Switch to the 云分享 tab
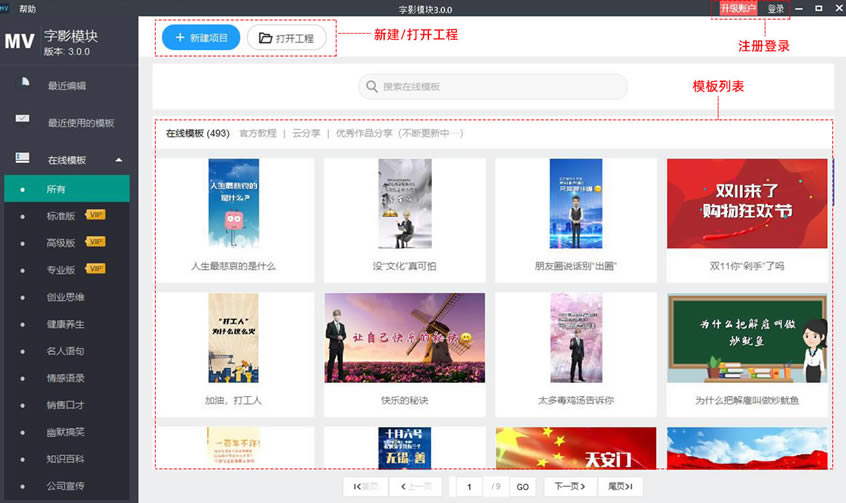846x503 pixels. (x=306, y=133)
